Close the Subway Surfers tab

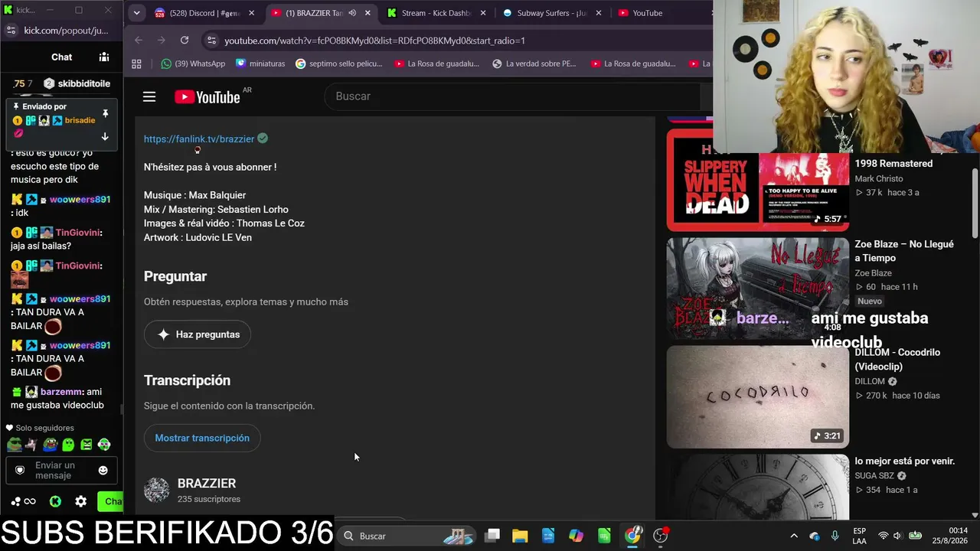599,13
